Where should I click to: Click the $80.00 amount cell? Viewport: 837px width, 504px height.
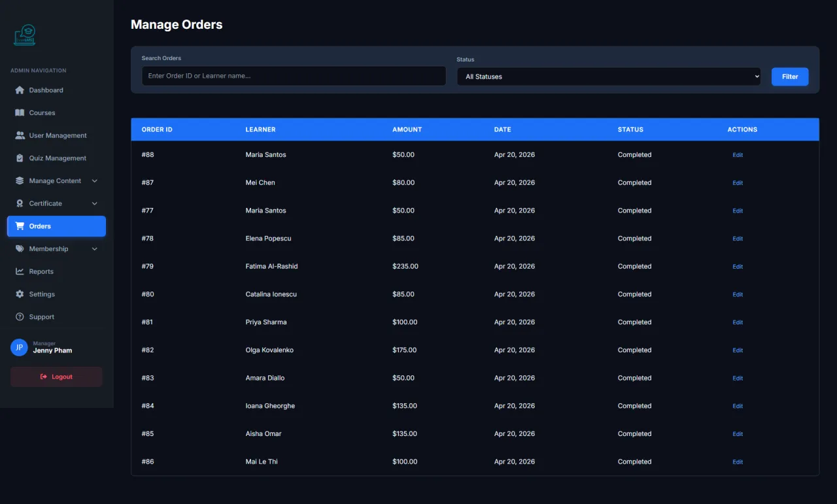coord(403,183)
